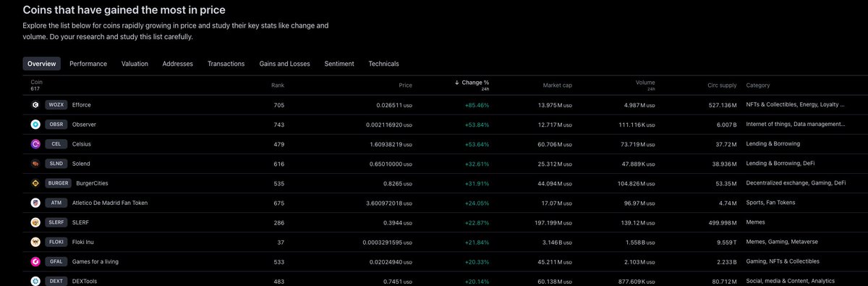This screenshot has height=286, width=868.
Task: Open the BurgerCities coin name link
Action: click(92, 183)
